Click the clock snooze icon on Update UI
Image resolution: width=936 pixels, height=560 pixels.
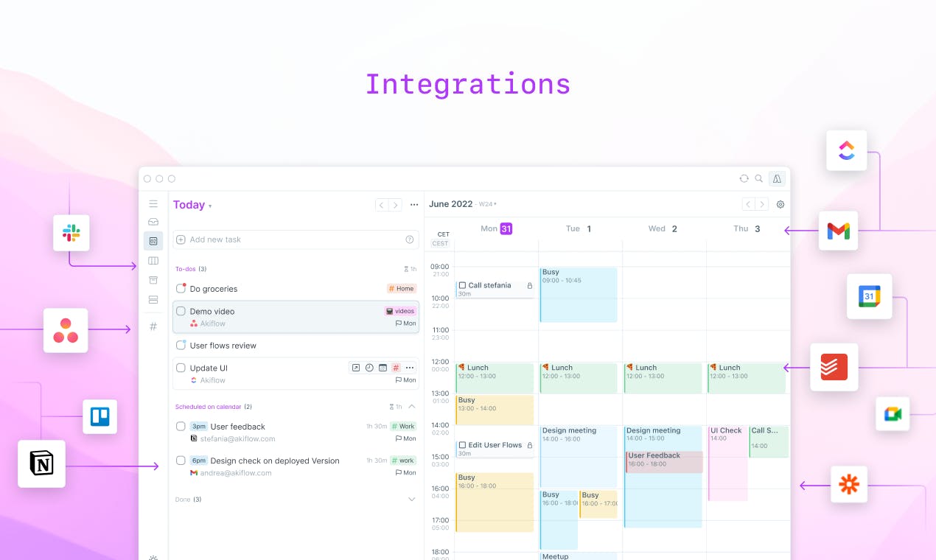click(369, 368)
